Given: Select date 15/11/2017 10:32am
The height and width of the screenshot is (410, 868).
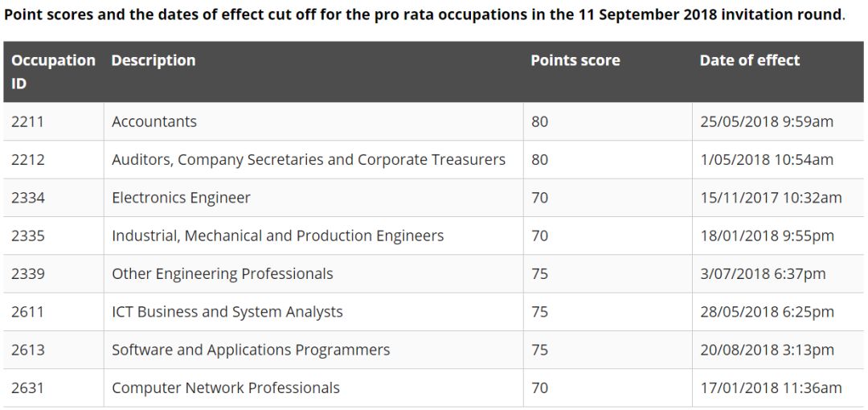Looking at the screenshot, I should (x=771, y=198).
